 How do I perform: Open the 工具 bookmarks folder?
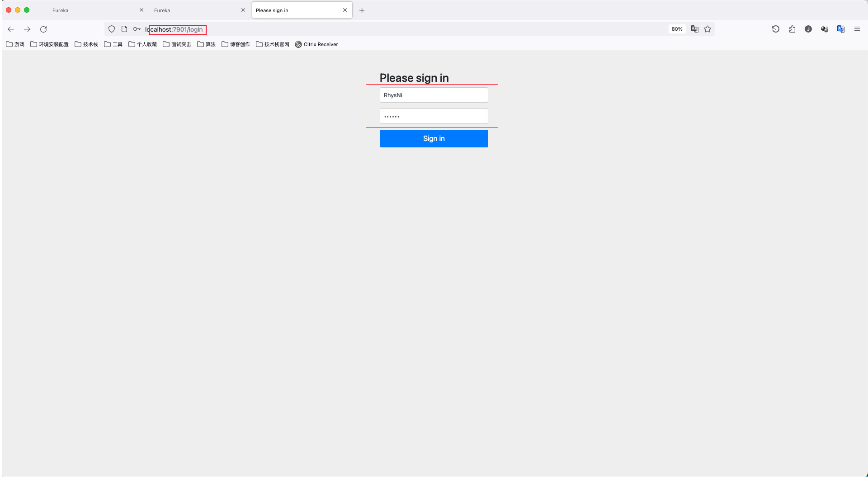pos(113,44)
